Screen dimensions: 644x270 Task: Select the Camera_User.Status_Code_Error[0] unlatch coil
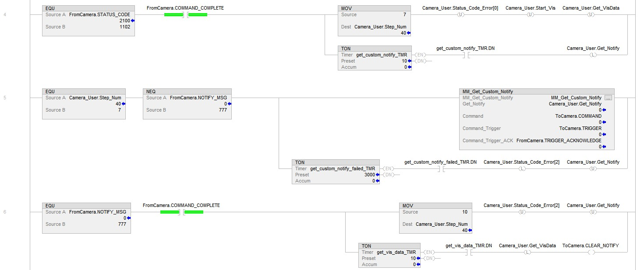460,15
